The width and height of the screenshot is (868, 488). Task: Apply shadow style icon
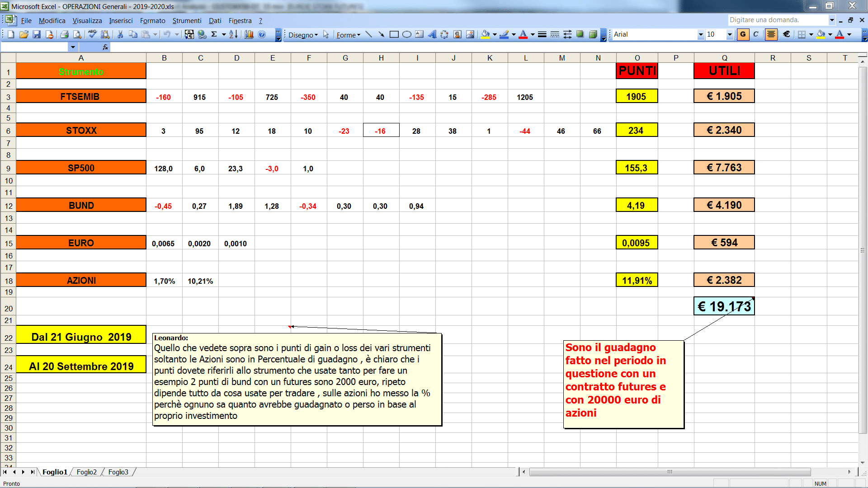[580, 34]
